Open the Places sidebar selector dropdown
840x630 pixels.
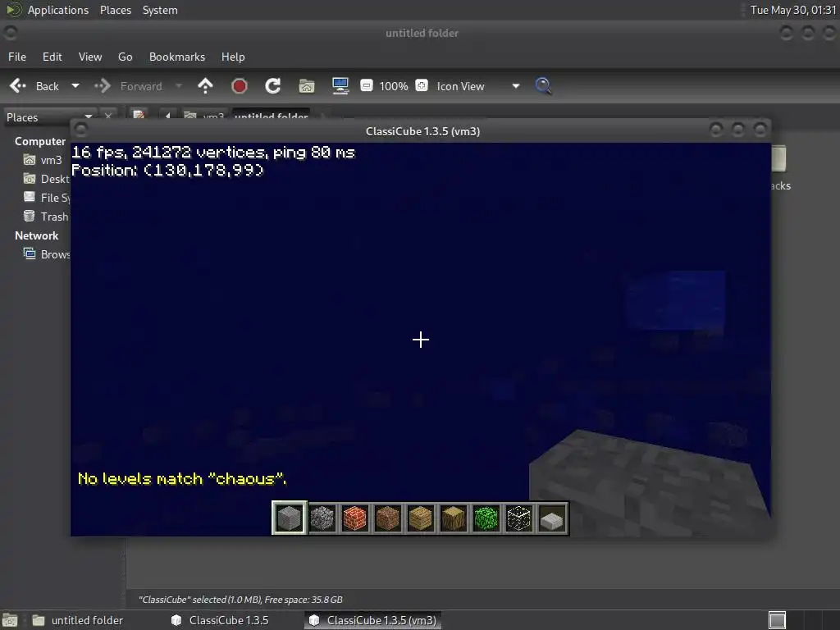pos(49,117)
